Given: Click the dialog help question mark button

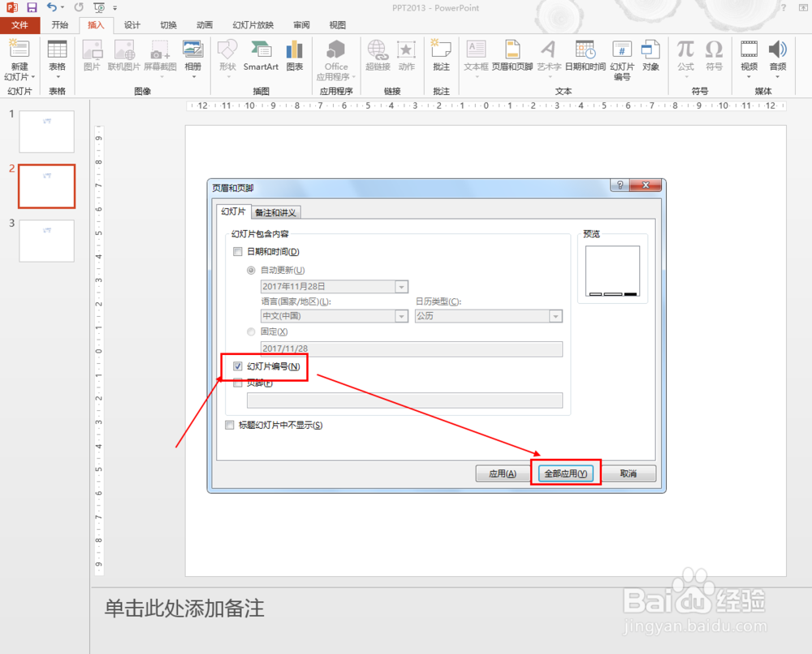Looking at the screenshot, I should [x=620, y=185].
